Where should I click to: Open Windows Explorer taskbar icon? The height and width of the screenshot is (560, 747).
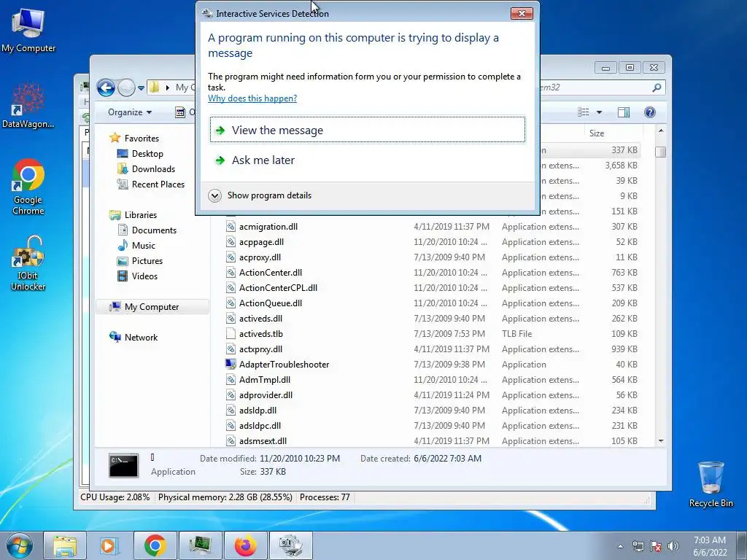coord(65,545)
